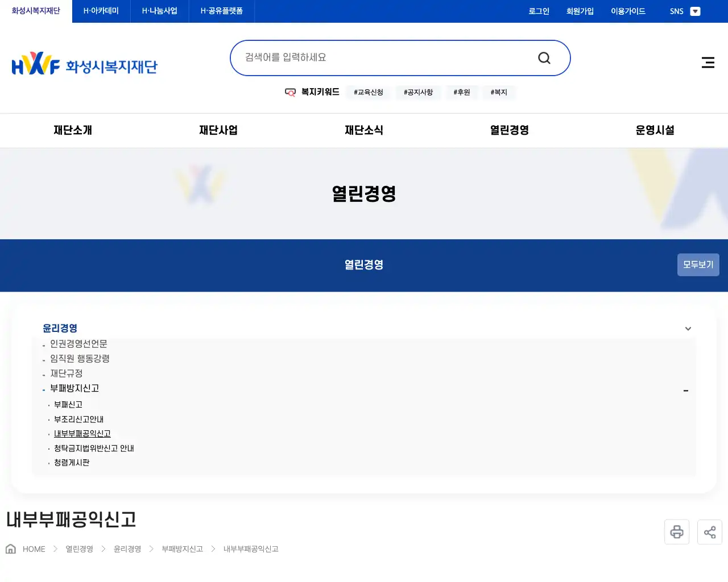
Task: Select the 로그인 link
Action: pyautogui.click(x=538, y=11)
